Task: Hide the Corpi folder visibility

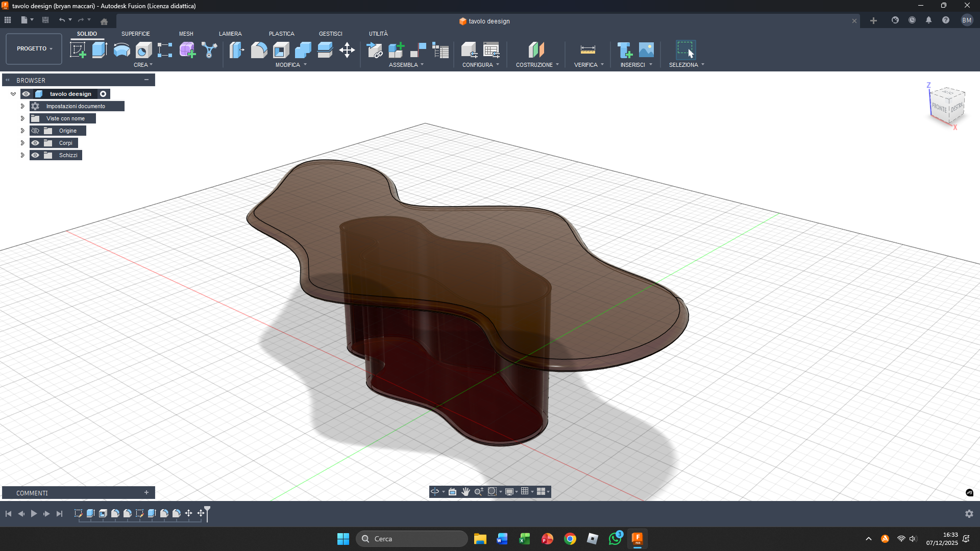Action: (35, 143)
